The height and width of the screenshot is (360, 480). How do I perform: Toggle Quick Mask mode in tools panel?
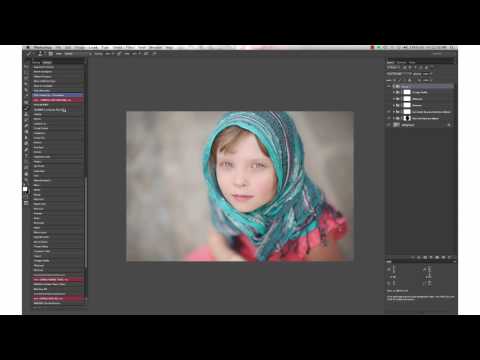(26, 197)
